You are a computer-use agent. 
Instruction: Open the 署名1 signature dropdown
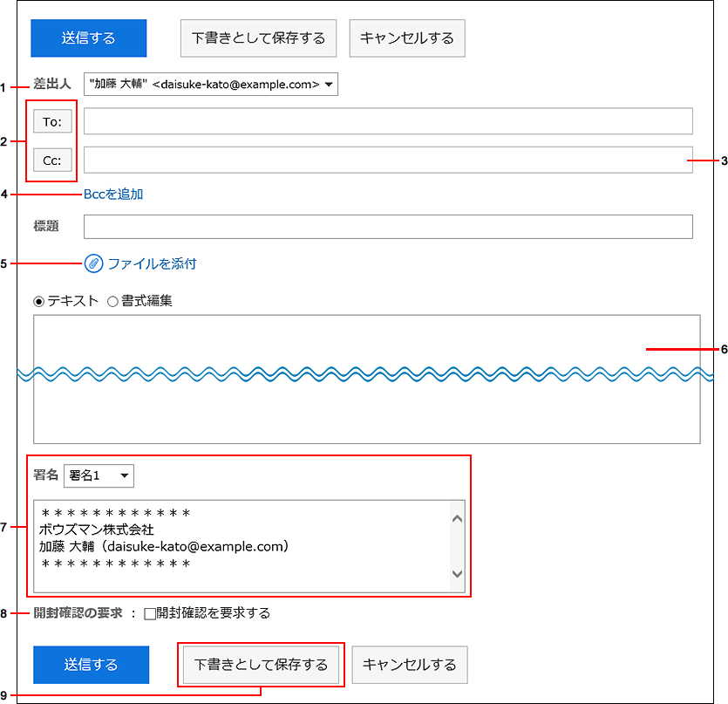point(99,475)
